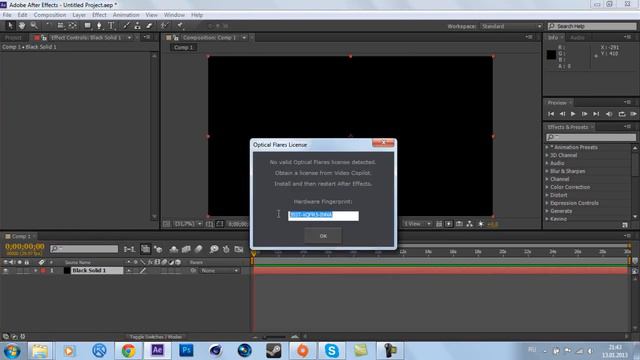Viewport: 640px width, 360px height.
Task: Expand the Blur & Sharpen category
Action: coord(547,171)
